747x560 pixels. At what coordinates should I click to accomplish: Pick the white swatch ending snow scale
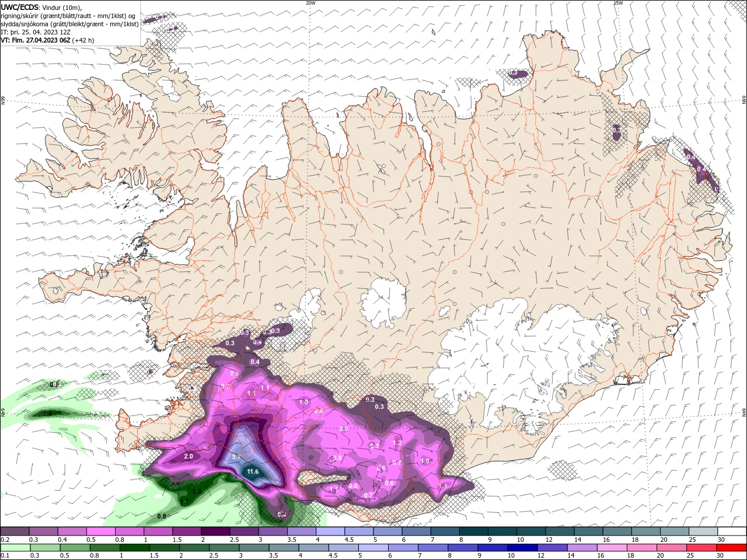732,531
